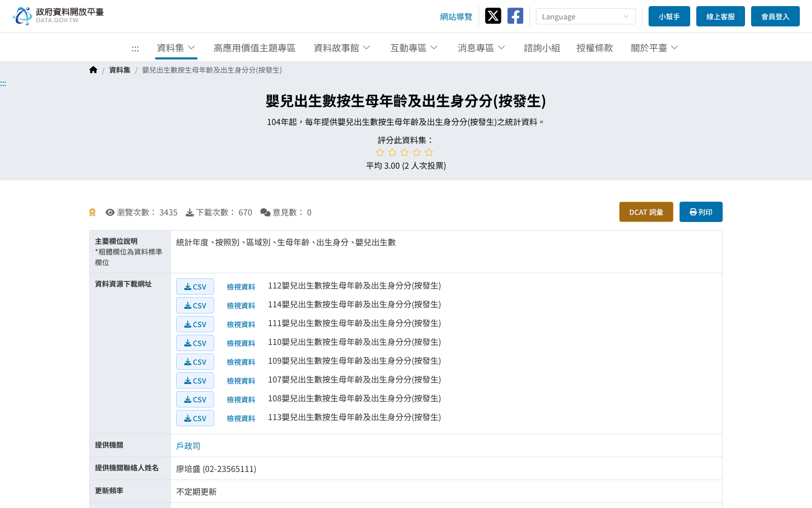The width and height of the screenshot is (812, 508).
Task: Expand the 消息專區 menu
Action: [x=482, y=48]
